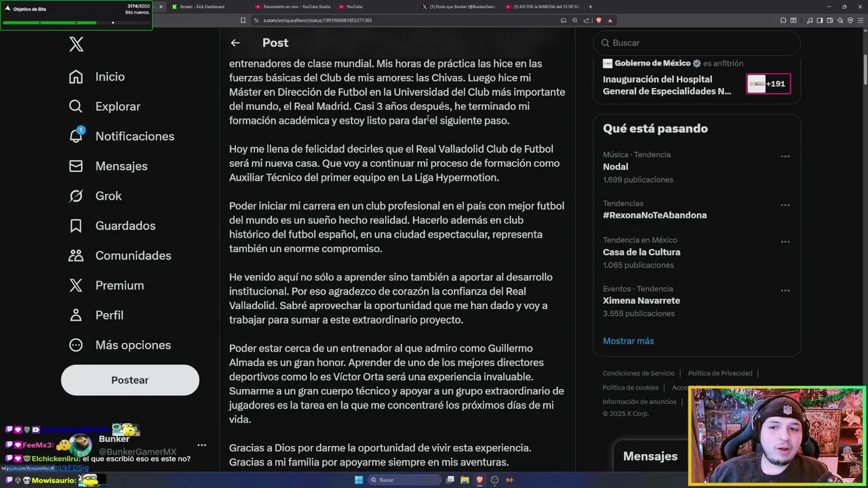868x488 pixels.
Task: Open Más opciones menu
Action: 119,345
